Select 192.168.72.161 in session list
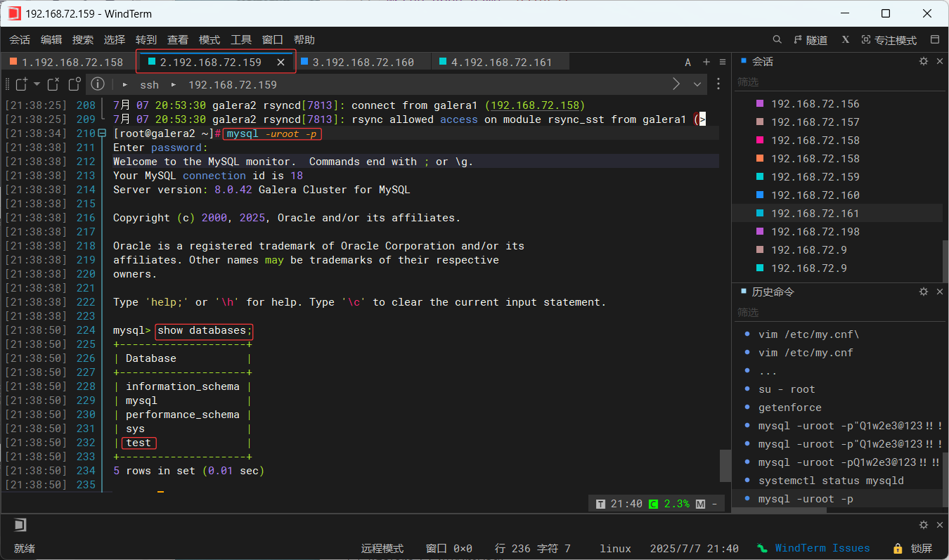The height and width of the screenshot is (560, 949). pos(815,213)
